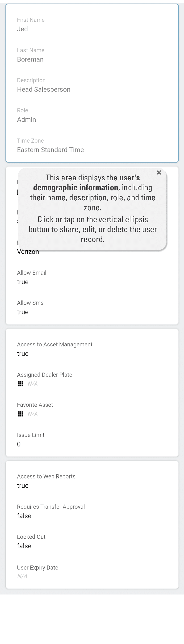The width and height of the screenshot is (184, 644).
Task: Click the Eastern Standard Time value
Action: coord(50,150)
